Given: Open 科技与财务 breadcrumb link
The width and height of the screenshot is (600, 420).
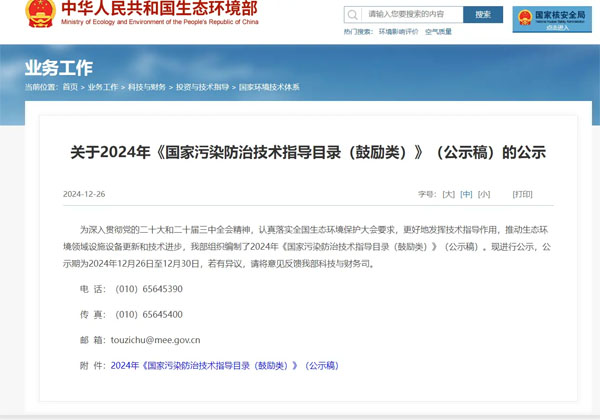Looking at the screenshot, I should point(147,87).
